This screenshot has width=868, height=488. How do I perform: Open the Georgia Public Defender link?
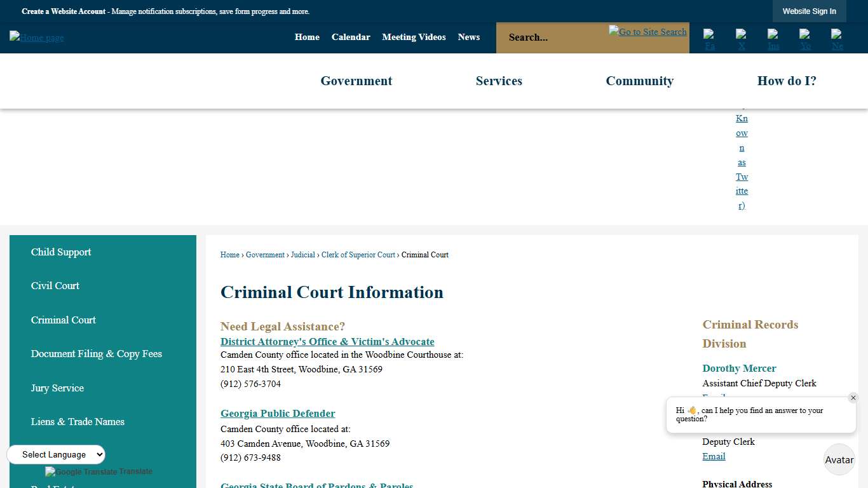[278, 413]
